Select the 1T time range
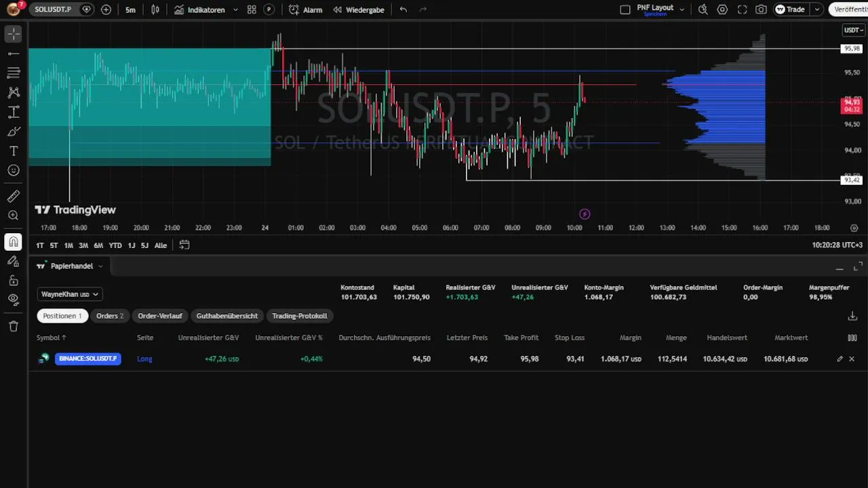The width and height of the screenshot is (868, 488). coord(40,245)
